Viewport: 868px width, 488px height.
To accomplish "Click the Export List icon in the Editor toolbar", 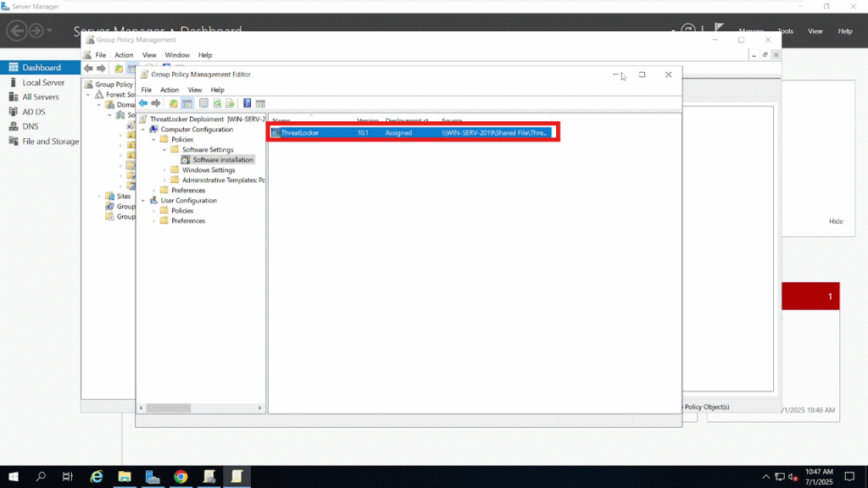I will coord(230,103).
